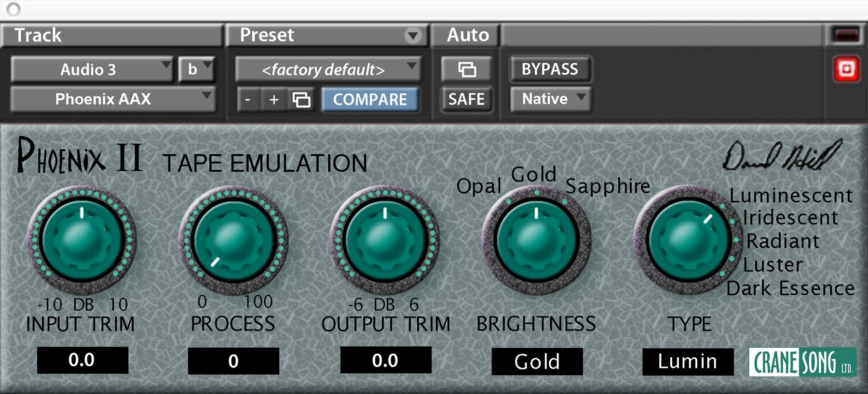Select Luminescent type label
Viewport: 868px width, 394px height.
[791, 196]
